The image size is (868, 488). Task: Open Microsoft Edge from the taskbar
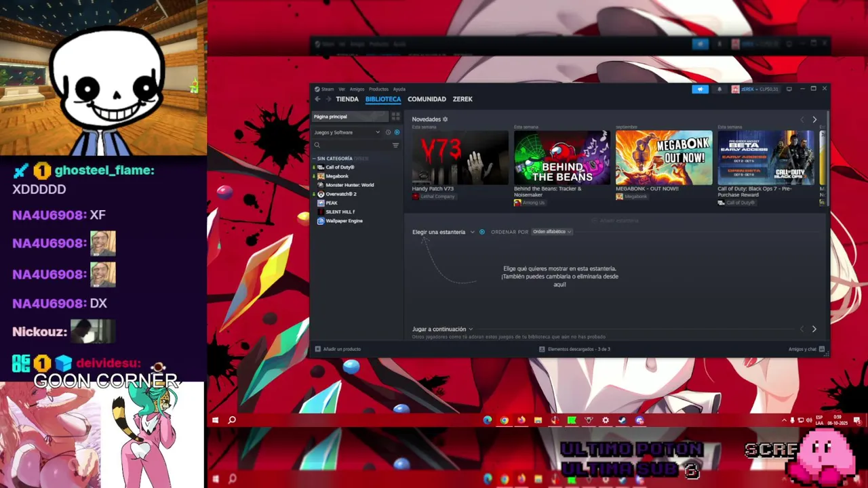pyautogui.click(x=488, y=420)
